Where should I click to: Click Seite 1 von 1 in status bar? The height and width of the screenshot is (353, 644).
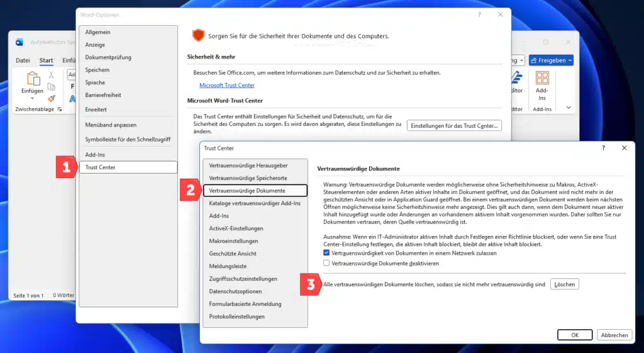click(28, 296)
